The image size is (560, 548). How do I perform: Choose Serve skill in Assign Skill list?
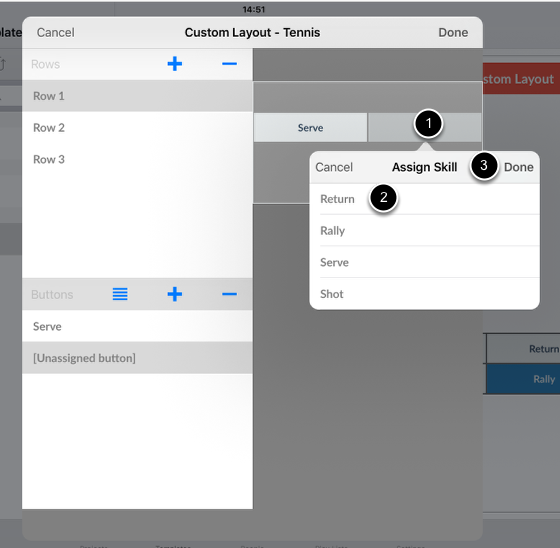(425, 262)
